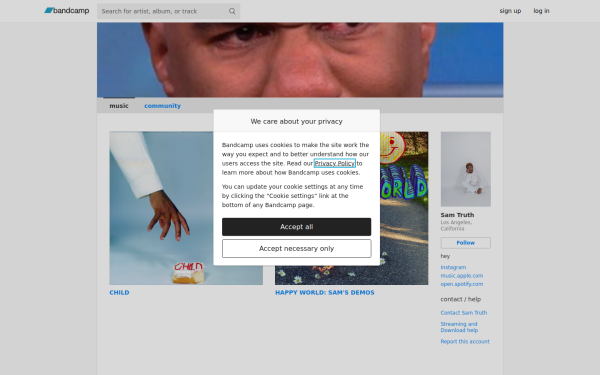Screen dimensions: 600x375
Task: Open HAPPY WORLD: SAM'S DEMOS title link
Action: click(324, 292)
